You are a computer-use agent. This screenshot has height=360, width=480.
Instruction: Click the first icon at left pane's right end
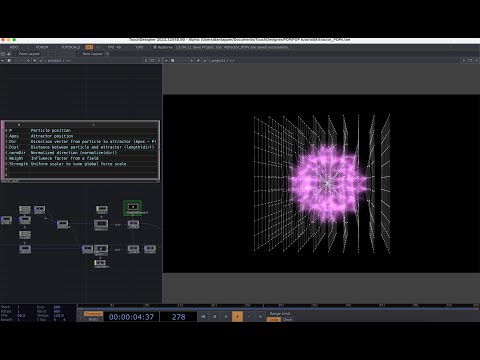tap(146, 61)
